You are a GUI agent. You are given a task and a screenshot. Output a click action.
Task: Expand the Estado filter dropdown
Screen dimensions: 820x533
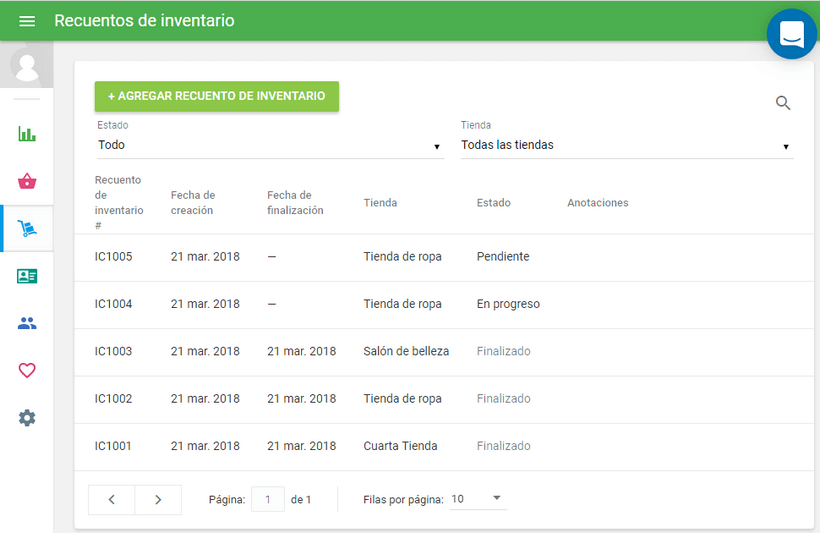pos(269,146)
